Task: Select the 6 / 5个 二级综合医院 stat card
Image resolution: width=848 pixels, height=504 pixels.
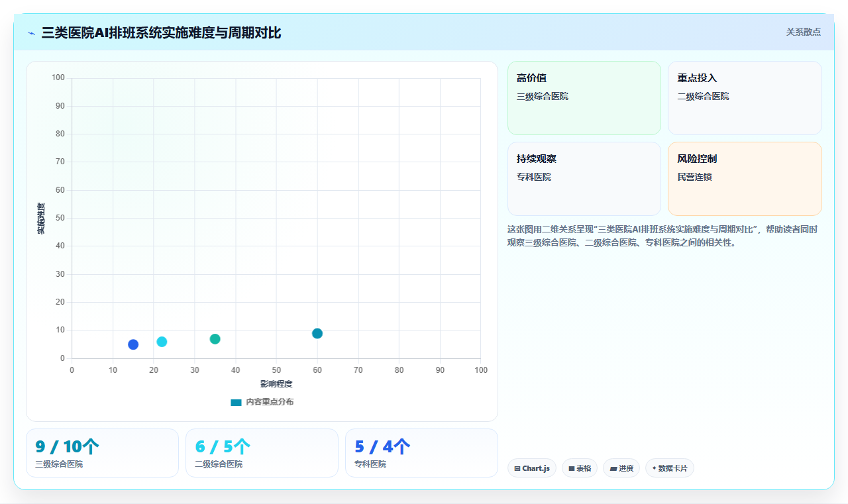Action: [x=262, y=453]
